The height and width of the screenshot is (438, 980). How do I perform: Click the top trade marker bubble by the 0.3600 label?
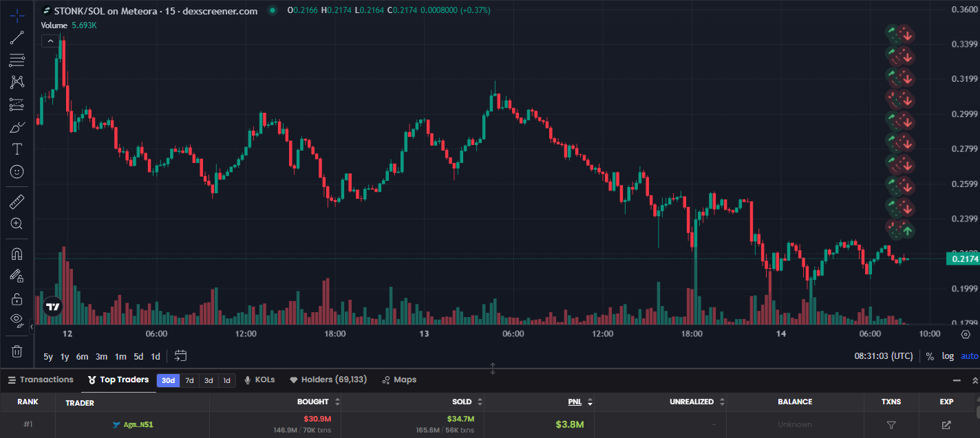[x=899, y=34]
